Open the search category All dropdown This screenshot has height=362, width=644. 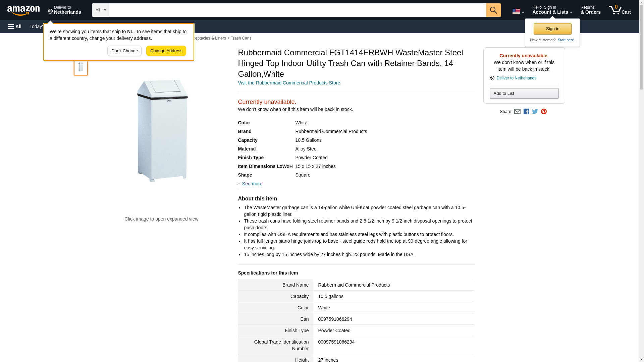(x=100, y=10)
